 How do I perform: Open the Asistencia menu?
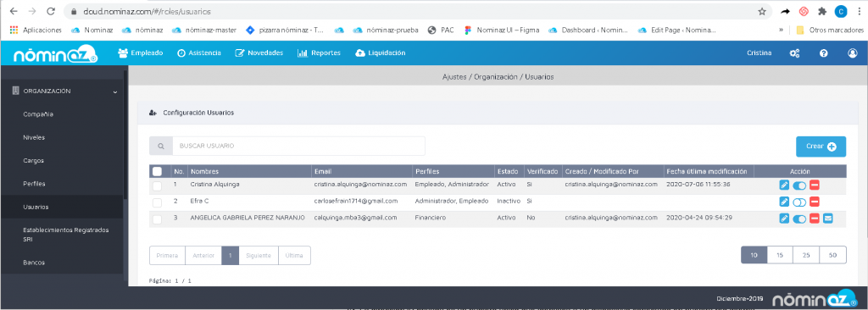pyautogui.click(x=198, y=53)
